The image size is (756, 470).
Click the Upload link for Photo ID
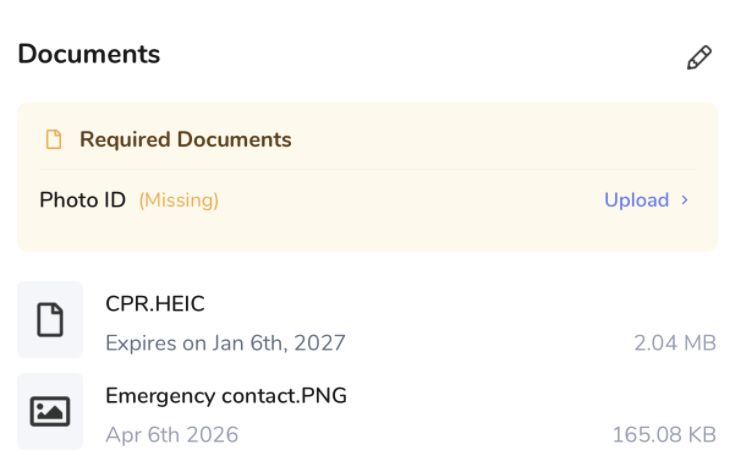coord(636,200)
